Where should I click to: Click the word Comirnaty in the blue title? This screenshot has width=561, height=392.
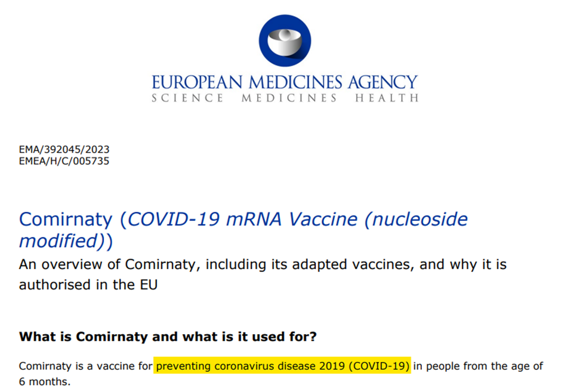point(65,219)
